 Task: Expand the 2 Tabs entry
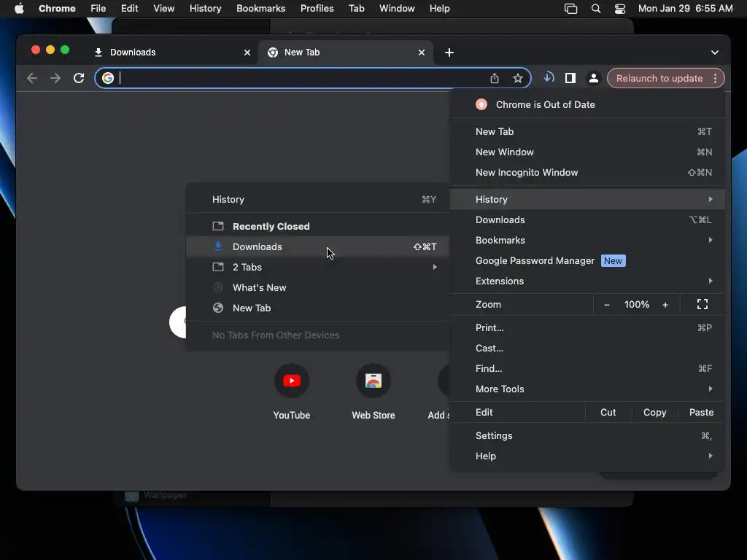coord(318,267)
